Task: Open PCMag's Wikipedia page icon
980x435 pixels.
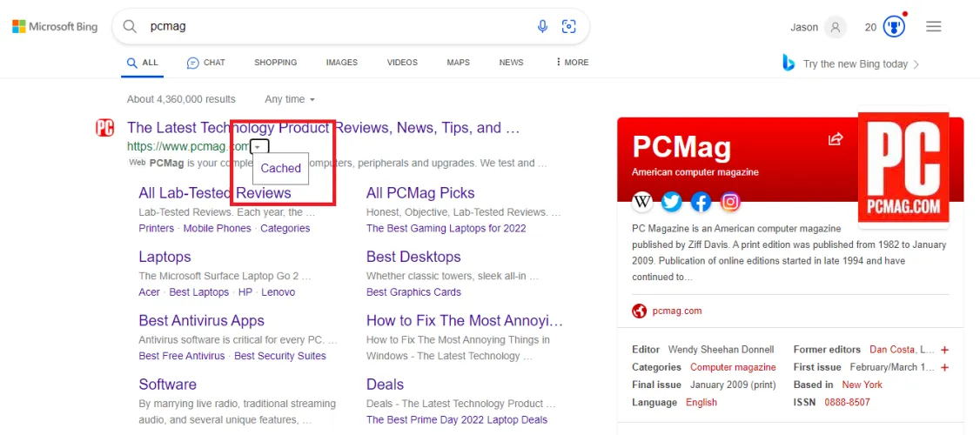Action: (642, 202)
